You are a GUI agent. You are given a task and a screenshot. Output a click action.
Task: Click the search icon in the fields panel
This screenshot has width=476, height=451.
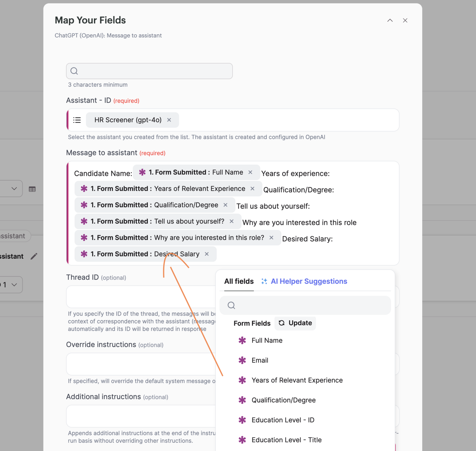(231, 305)
